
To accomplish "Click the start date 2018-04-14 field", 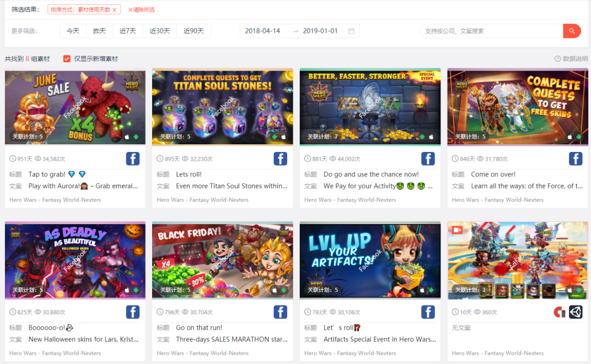I will tap(263, 31).
